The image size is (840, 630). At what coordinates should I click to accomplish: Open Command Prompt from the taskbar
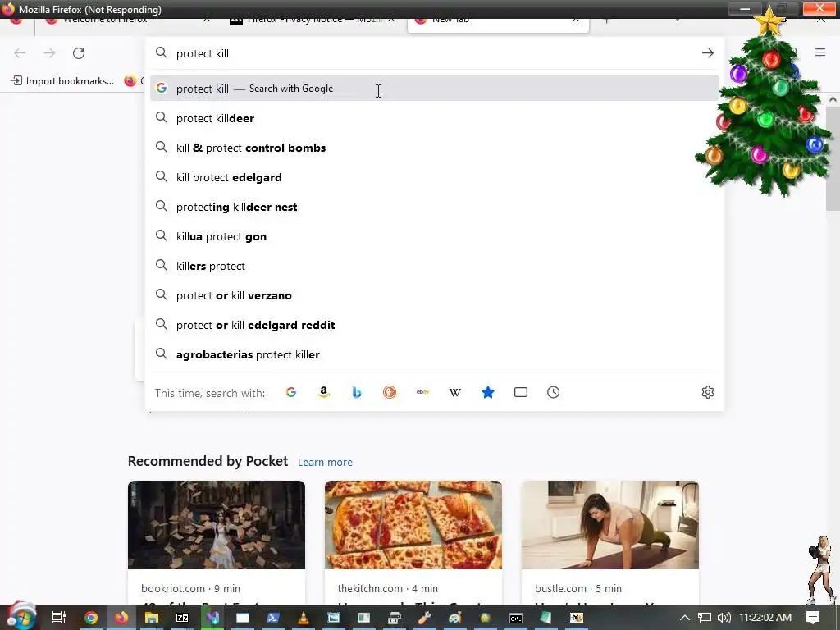point(515,619)
